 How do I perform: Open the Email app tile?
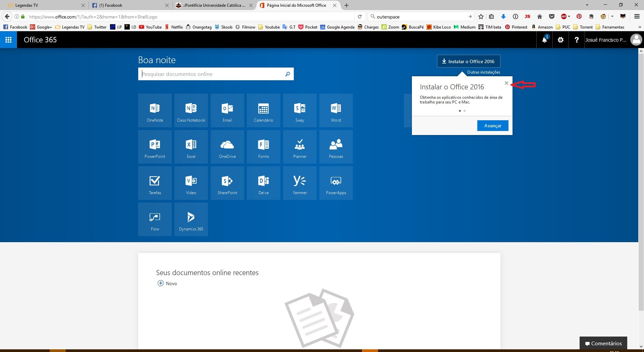point(227,111)
